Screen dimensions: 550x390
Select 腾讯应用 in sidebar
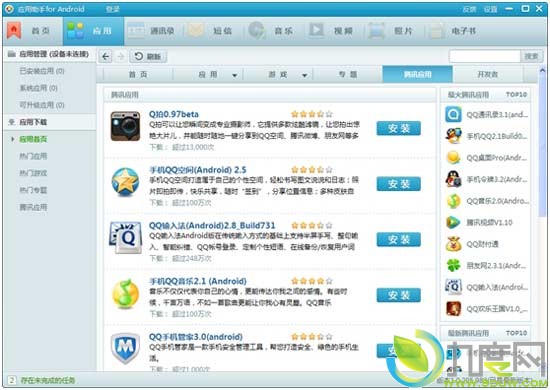(33, 207)
